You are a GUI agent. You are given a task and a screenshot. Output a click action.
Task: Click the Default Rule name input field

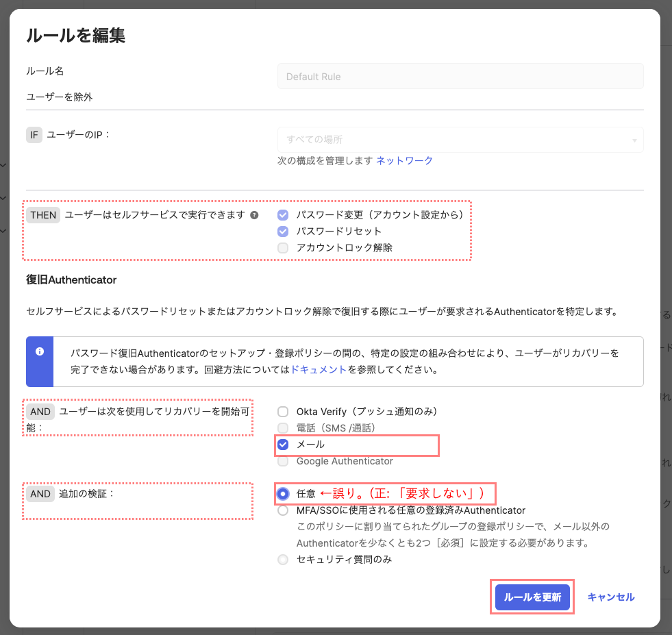tap(459, 75)
